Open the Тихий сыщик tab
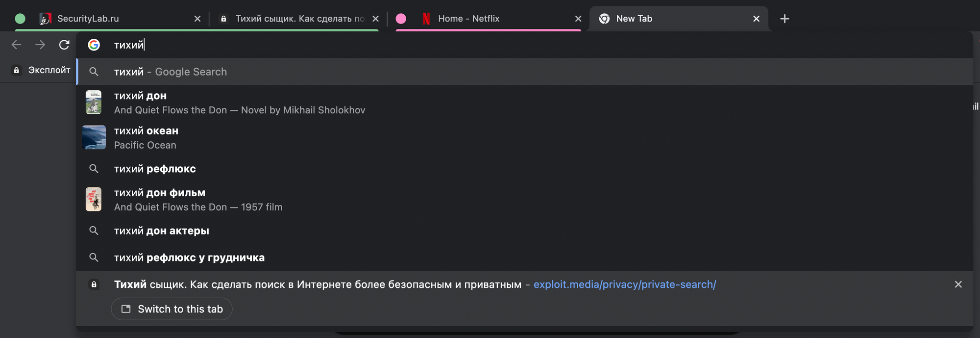Screen dimensions: 980x338 pyautogui.click(x=294, y=19)
